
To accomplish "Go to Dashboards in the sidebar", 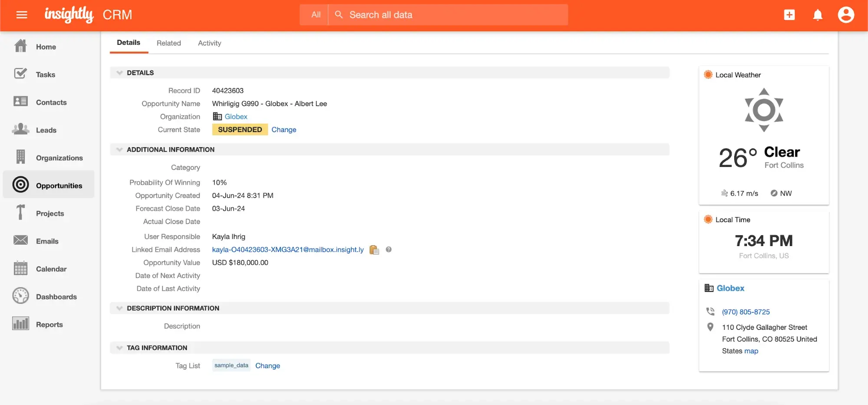I will (56, 297).
